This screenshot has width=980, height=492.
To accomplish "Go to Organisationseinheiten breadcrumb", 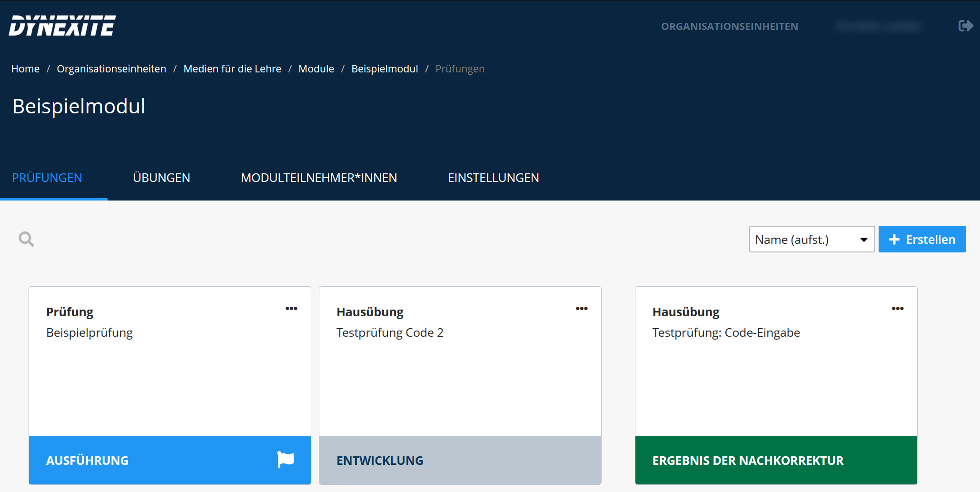I will pos(111,69).
